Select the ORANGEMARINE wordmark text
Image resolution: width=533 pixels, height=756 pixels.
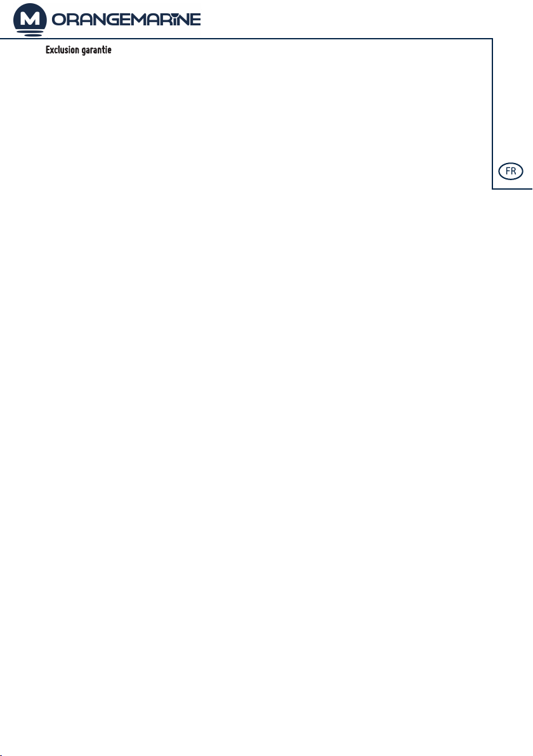point(126,19)
